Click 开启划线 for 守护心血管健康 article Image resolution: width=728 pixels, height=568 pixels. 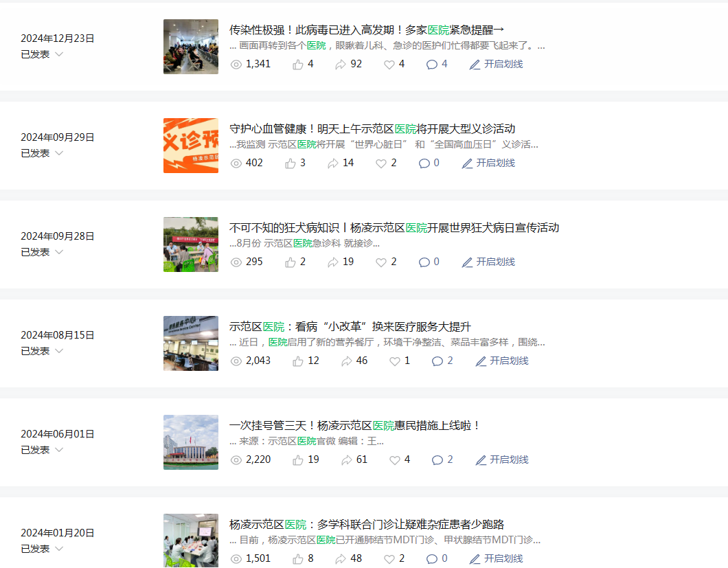488,163
